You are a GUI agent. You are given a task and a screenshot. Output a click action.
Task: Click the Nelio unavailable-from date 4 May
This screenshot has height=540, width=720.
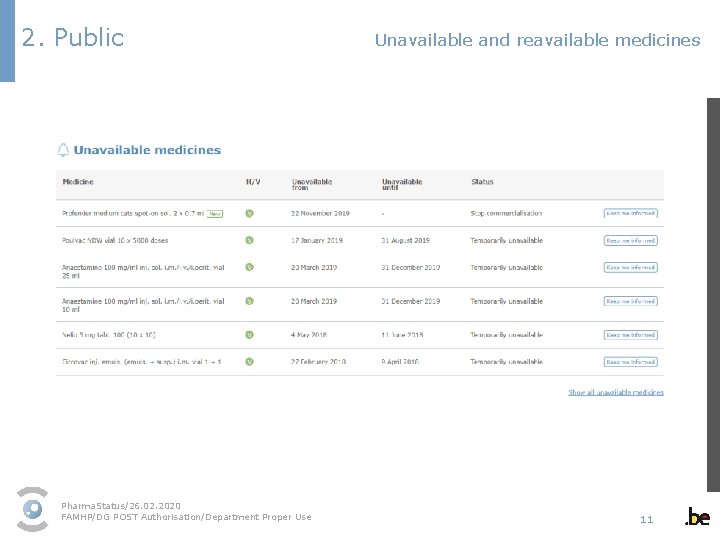pos(309,335)
